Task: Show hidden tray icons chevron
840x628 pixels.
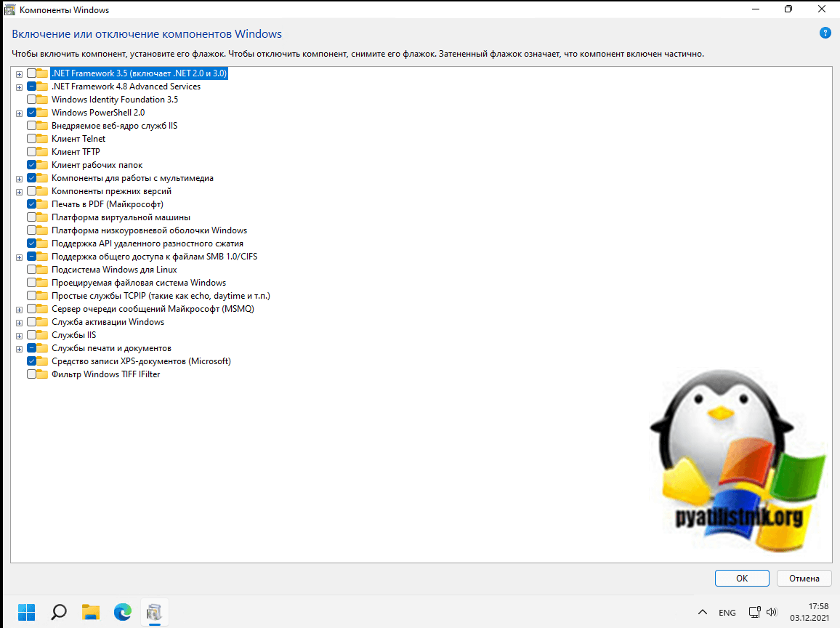Action: [703, 612]
